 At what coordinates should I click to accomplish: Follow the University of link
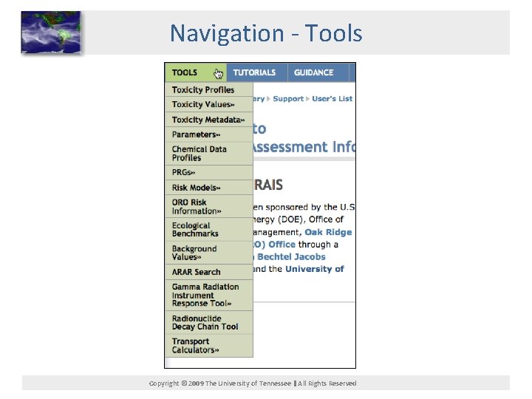point(315,269)
